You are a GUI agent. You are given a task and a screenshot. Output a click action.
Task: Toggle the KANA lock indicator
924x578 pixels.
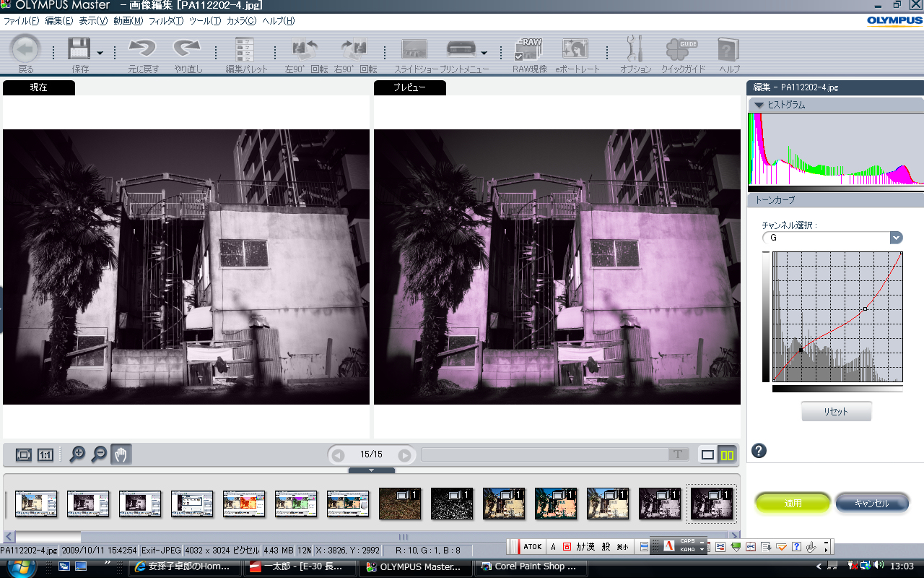point(687,549)
